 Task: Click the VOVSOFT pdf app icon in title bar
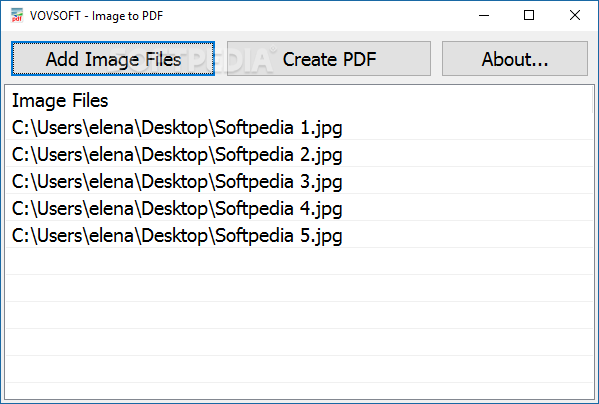click(17, 16)
